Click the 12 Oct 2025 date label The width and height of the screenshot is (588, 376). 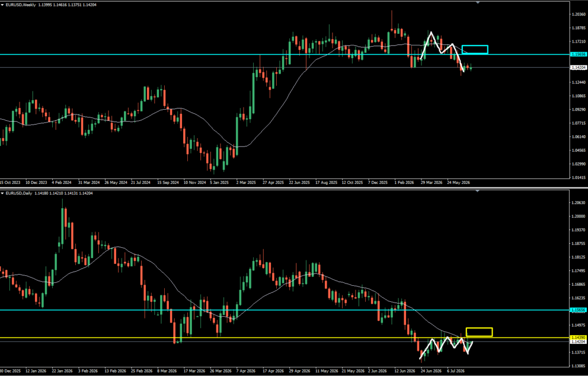[x=352, y=183]
